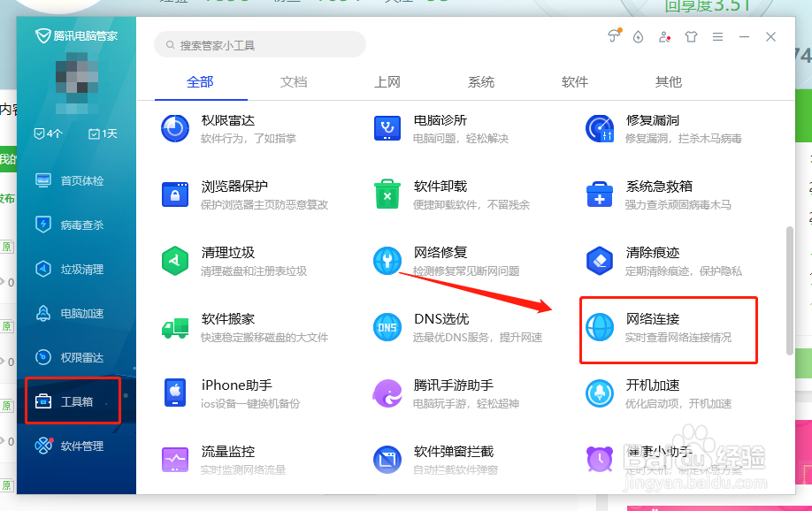Launch the iPhone助手 apple icon
Image resolution: width=812 pixels, height=511 pixels.
[175, 393]
